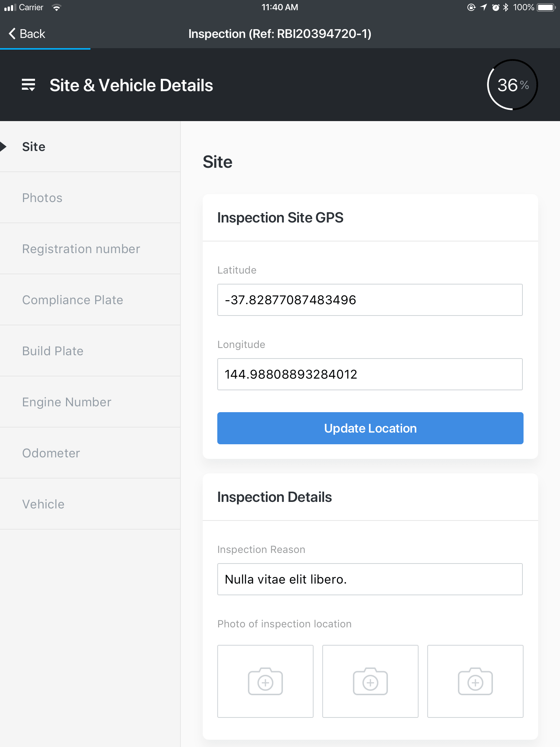Go to Compliance Plate section
This screenshot has height=747, width=560.
73,300
